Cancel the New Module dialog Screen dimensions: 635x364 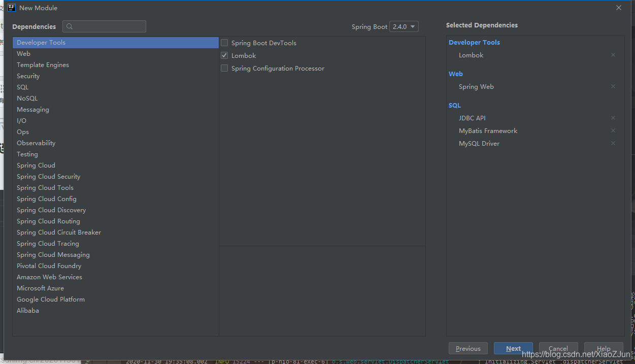pos(558,348)
